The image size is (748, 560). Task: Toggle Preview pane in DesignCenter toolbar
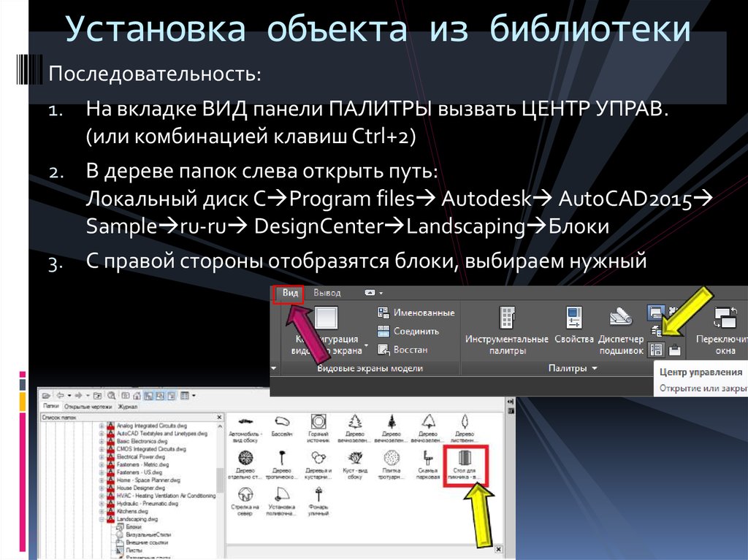click(160, 396)
